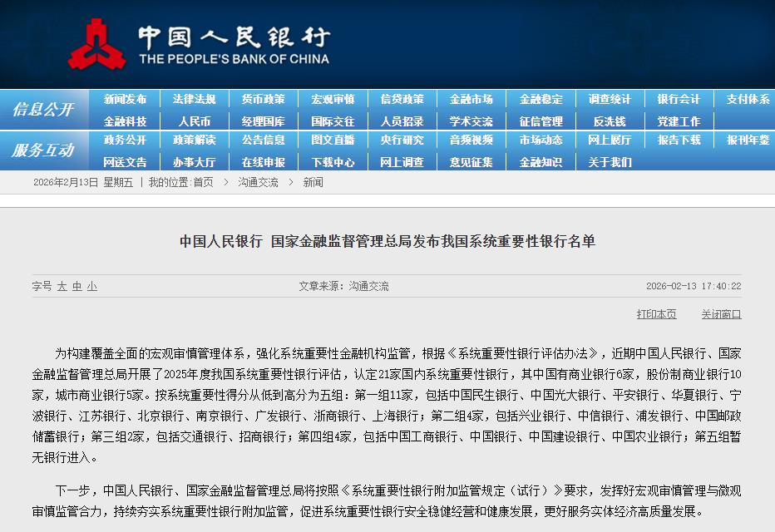The height and width of the screenshot is (532, 775).
Task: Open the 法律法规 menu item
Action: [x=195, y=99]
